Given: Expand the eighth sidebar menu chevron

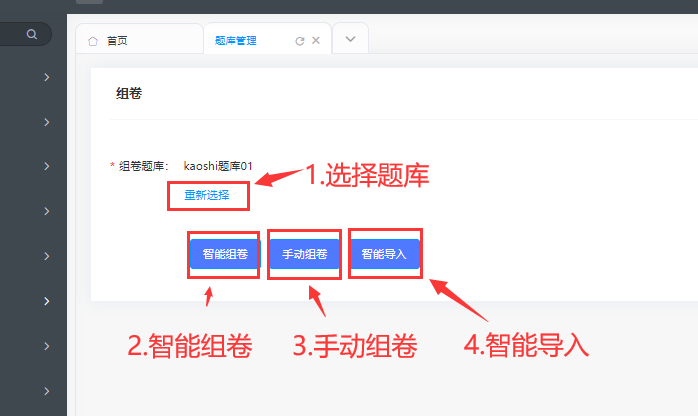Looking at the screenshot, I should 47,391.
